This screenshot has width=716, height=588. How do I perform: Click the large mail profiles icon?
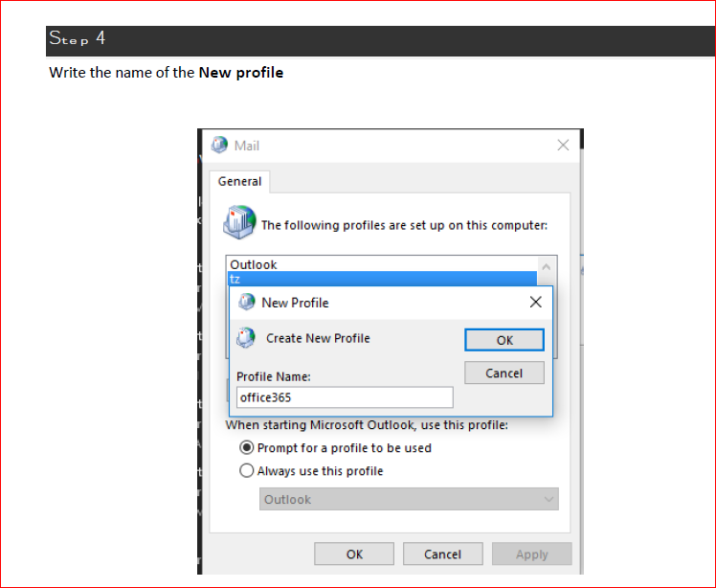tap(239, 222)
